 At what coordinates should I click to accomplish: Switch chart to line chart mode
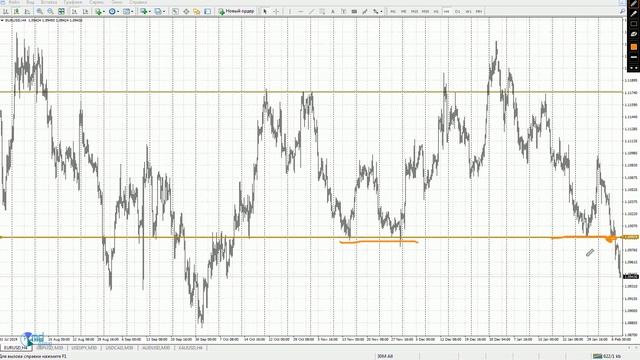(27, 11)
